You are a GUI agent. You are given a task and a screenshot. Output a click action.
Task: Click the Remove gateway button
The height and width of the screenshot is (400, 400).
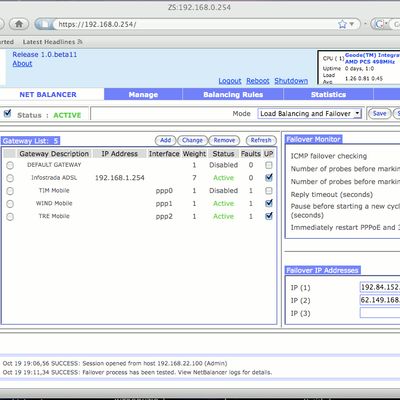[x=224, y=140]
